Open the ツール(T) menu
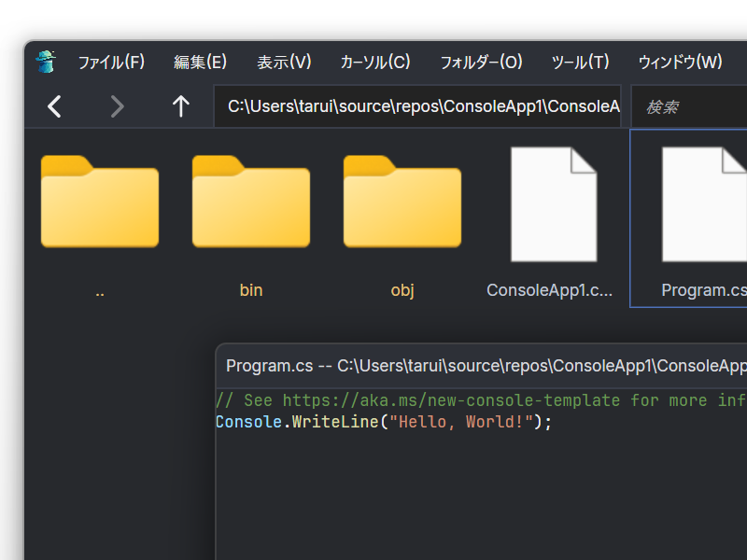The height and width of the screenshot is (560, 747). coord(580,62)
